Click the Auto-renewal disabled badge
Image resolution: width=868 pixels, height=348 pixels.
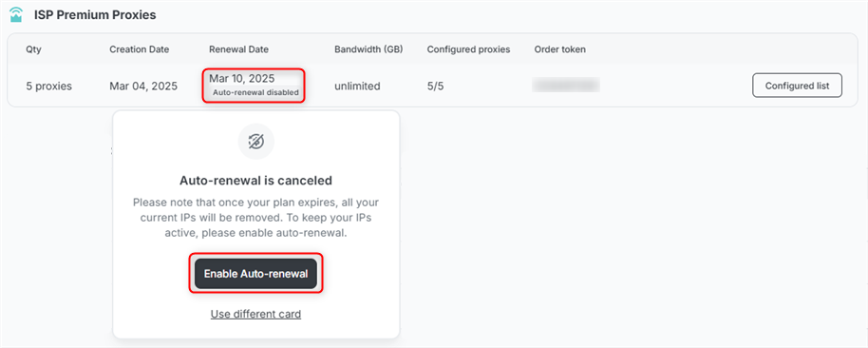coord(255,92)
